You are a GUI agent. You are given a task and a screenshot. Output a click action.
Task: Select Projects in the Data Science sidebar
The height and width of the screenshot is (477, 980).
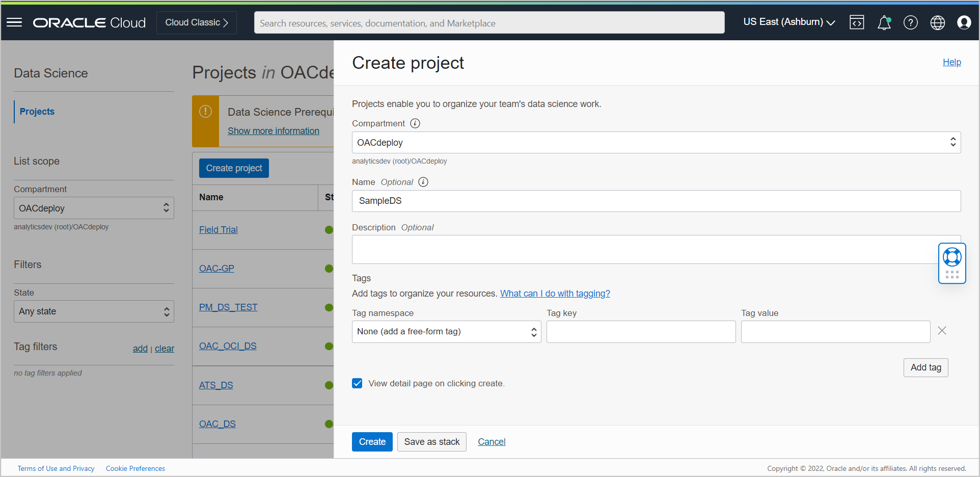pyautogui.click(x=36, y=111)
